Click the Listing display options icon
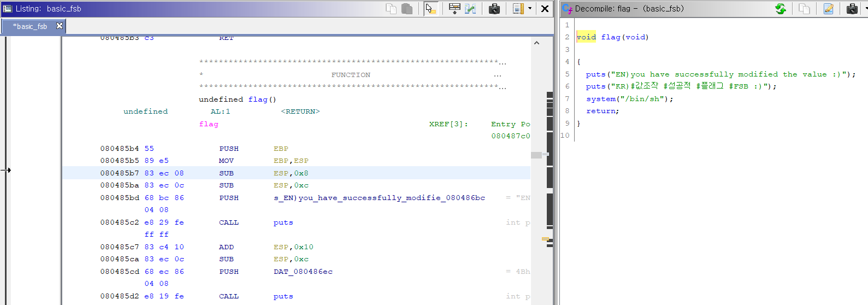 coord(518,9)
